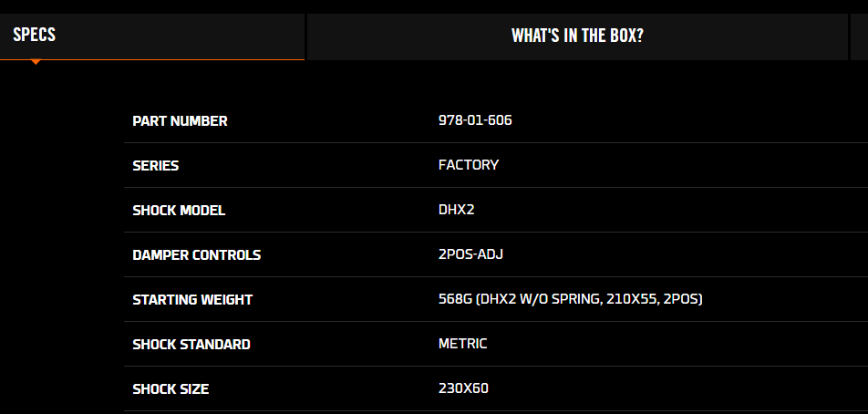This screenshot has height=414, width=868.
Task: Select the part number value 978-01-606
Action: click(x=475, y=120)
